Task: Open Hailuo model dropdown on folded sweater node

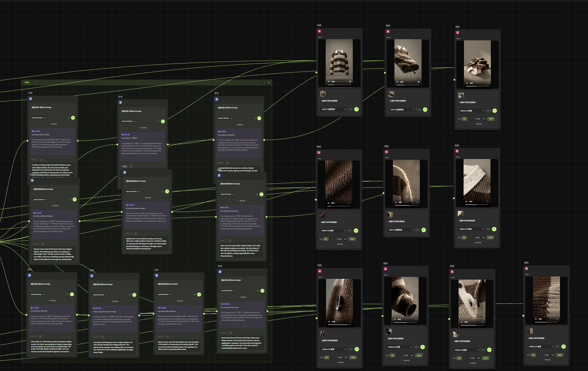Action: [472, 111]
